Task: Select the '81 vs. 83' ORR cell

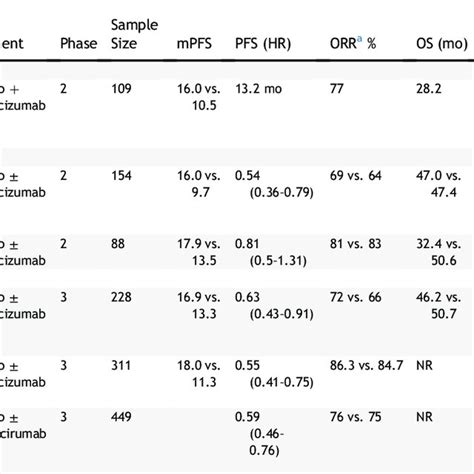Action: 356,244
